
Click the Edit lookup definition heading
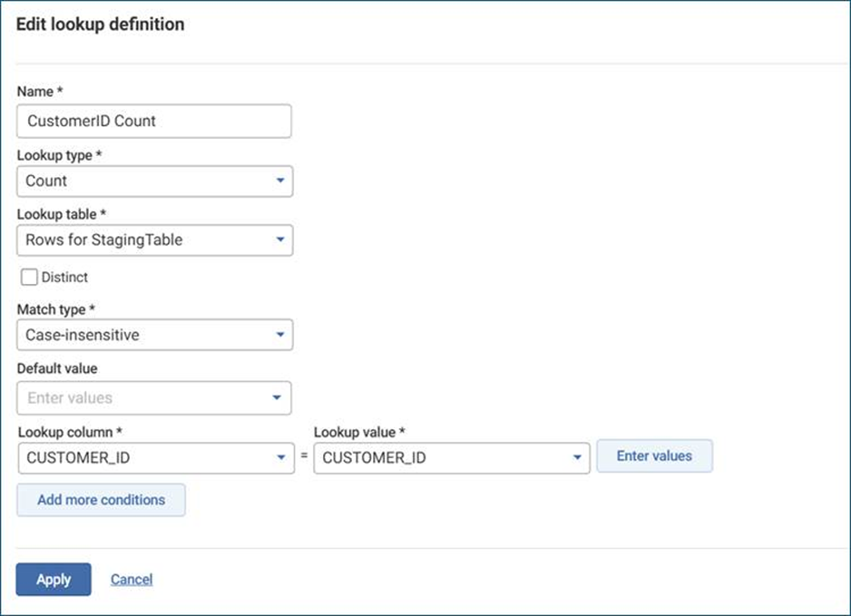coord(100,24)
